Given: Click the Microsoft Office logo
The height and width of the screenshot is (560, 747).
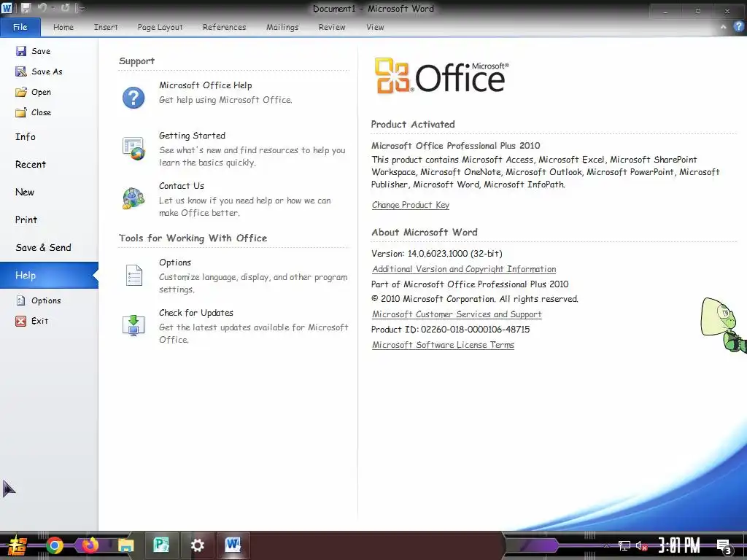Looking at the screenshot, I should tap(441, 76).
